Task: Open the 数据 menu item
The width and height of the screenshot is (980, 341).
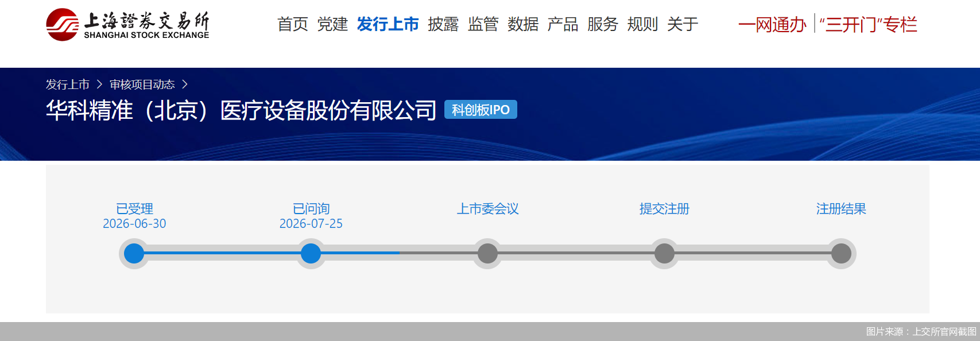Action: pyautogui.click(x=523, y=24)
